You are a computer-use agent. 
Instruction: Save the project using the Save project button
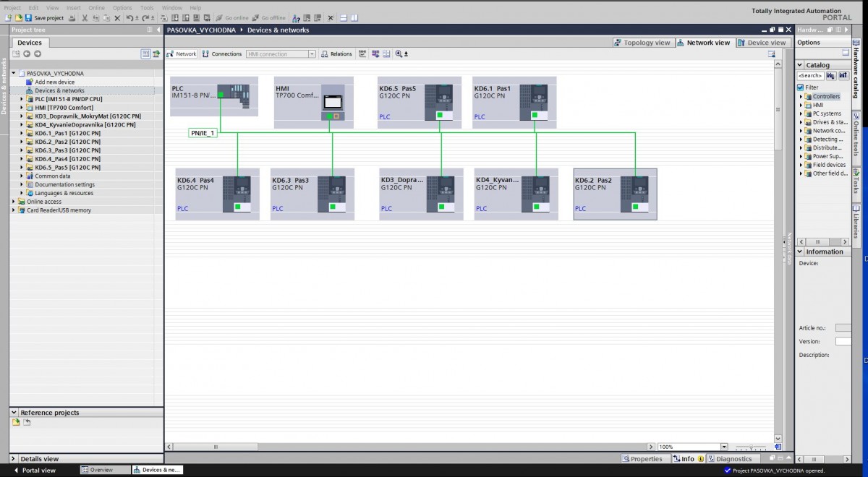(x=45, y=17)
